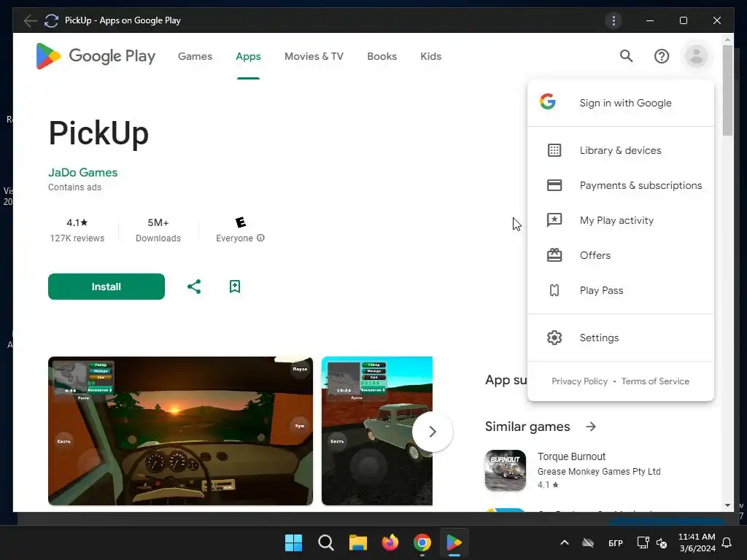Open the help center question icon
747x560 pixels.
(661, 56)
